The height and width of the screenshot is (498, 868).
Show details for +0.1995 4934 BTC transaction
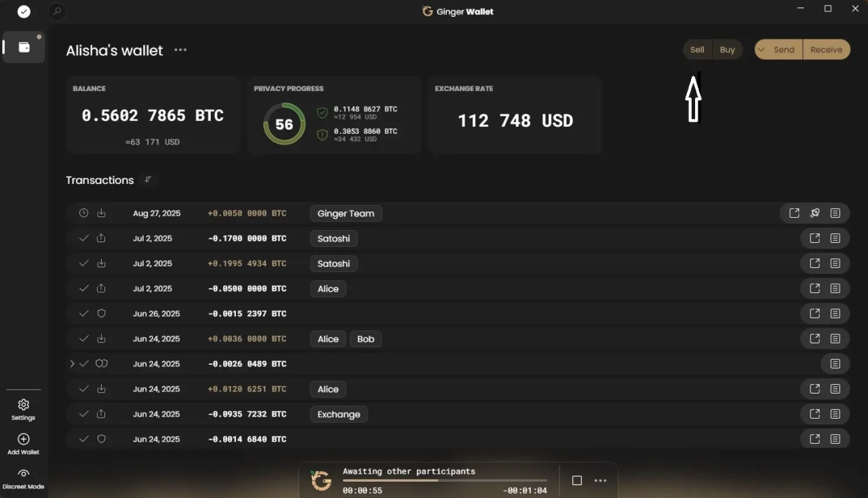point(835,263)
